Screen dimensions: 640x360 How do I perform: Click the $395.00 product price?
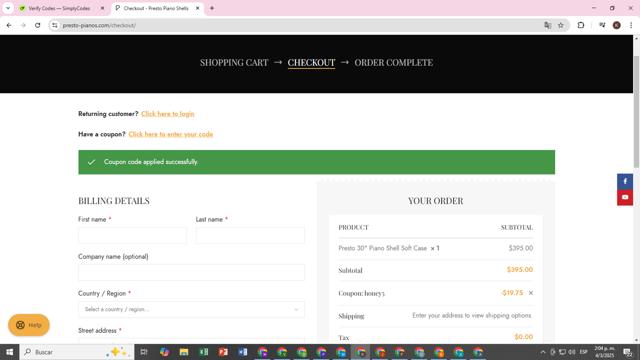tap(521, 248)
